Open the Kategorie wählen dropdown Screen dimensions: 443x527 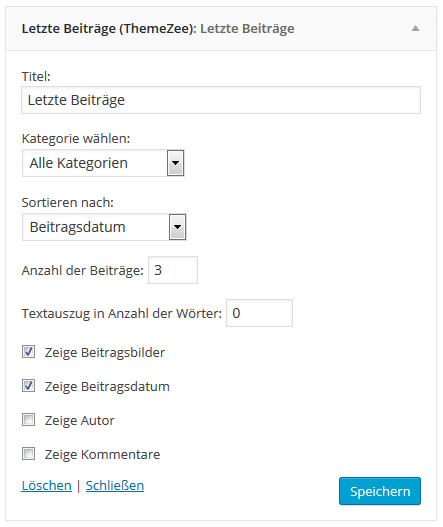(103, 163)
